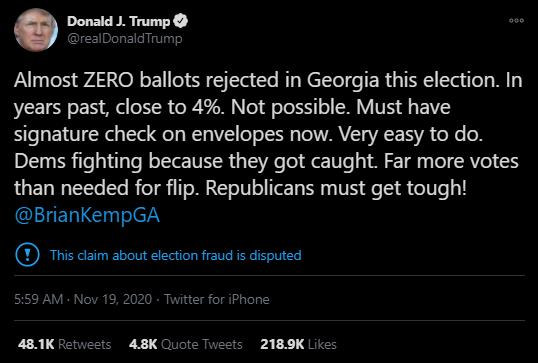The height and width of the screenshot is (363, 538).
Task: View the 48.1K Retweets list
Action: [x=65, y=344]
